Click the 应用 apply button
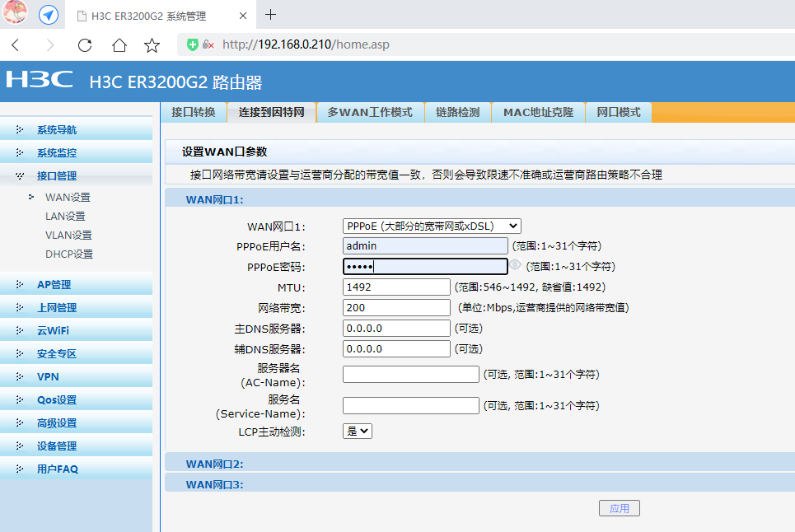 (619, 508)
